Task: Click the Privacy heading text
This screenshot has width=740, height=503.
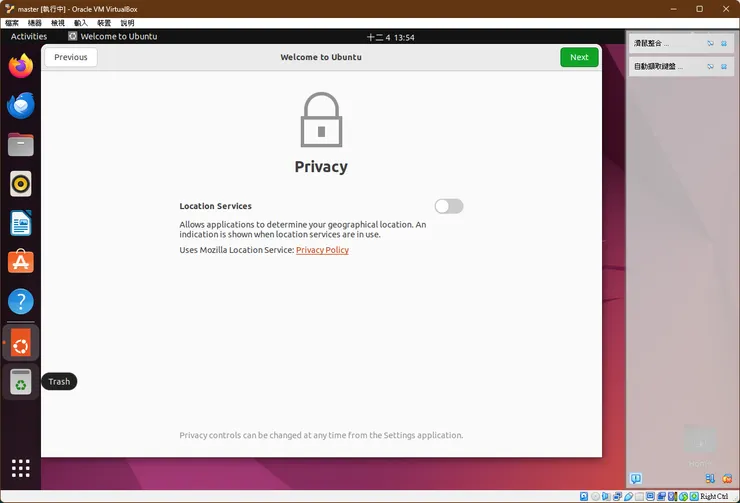Action: point(321,167)
